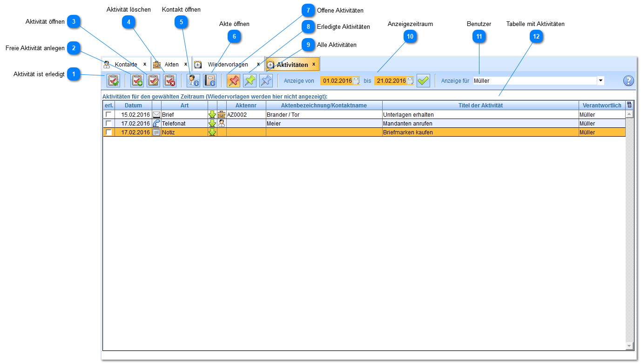The height and width of the screenshot is (364, 641).
Task: Open the file (Akte) icon
Action: point(210,80)
